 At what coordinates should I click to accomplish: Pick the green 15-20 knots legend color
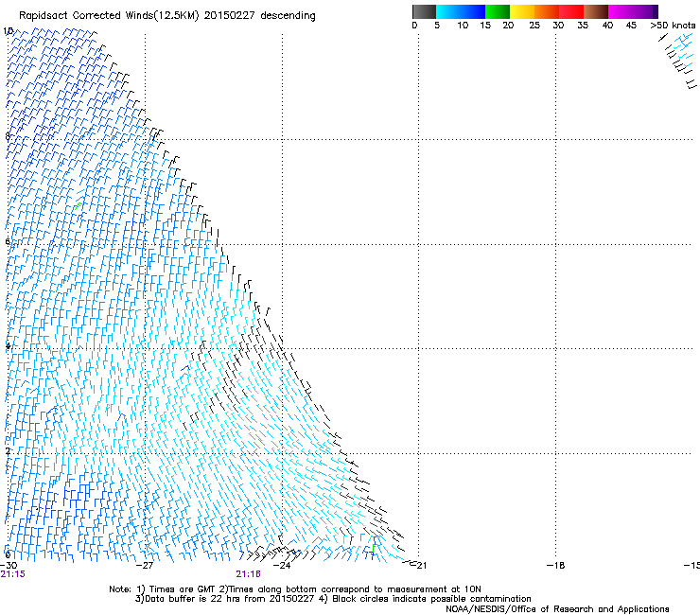tap(498, 11)
